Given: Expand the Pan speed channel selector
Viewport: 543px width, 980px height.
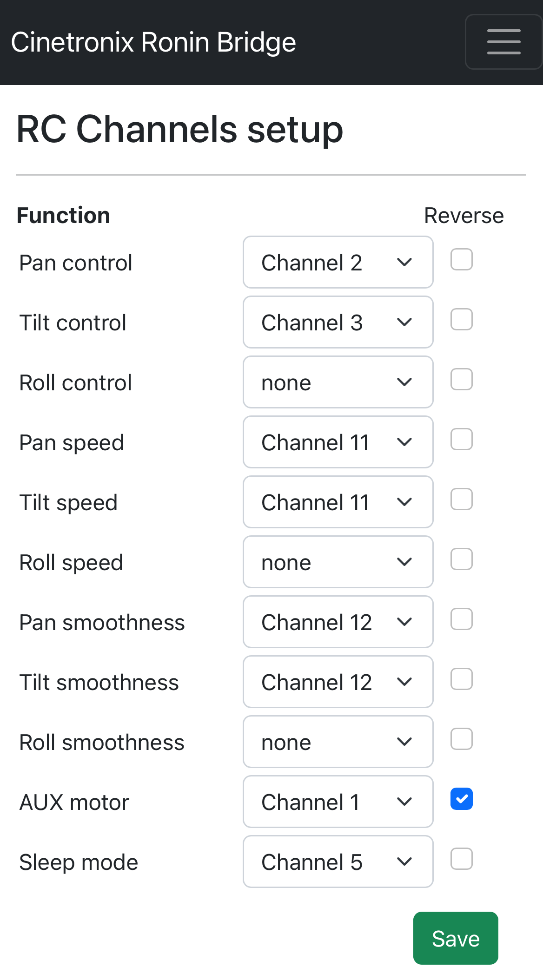Looking at the screenshot, I should 338,442.
